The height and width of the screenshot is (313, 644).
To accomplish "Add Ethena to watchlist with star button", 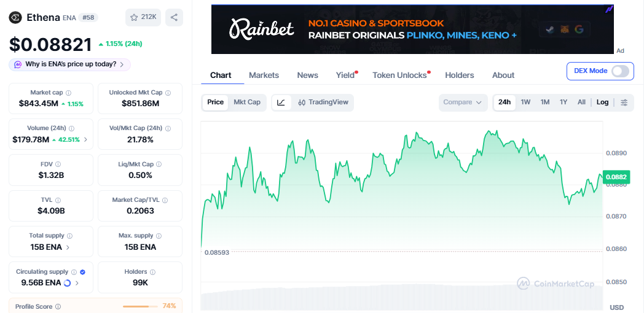I will (x=143, y=17).
